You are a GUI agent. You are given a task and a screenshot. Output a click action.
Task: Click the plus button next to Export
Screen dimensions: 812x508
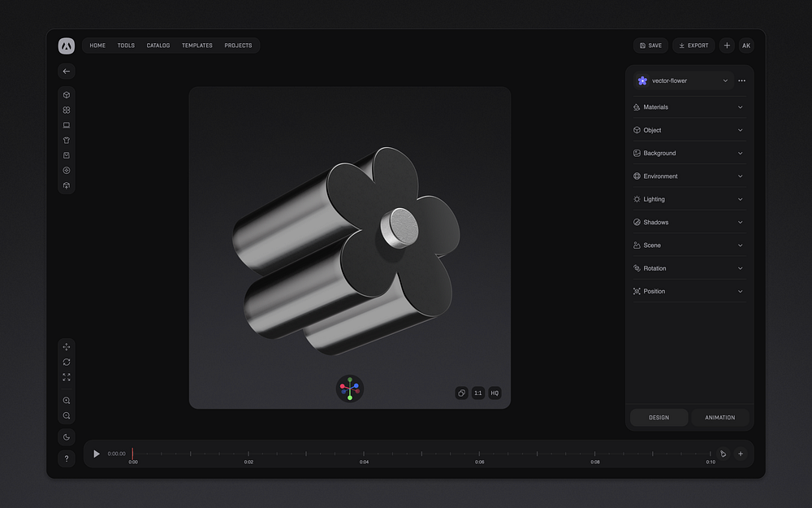pos(727,46)
